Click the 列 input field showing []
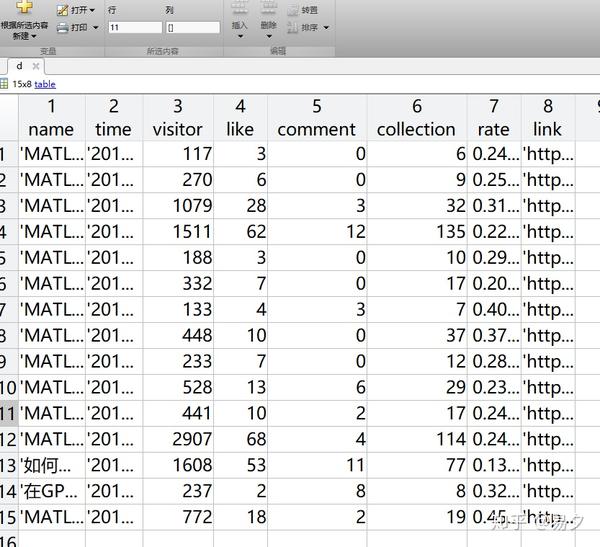Image resolution: width=600 pixels, height=547 pixels. 193,28
